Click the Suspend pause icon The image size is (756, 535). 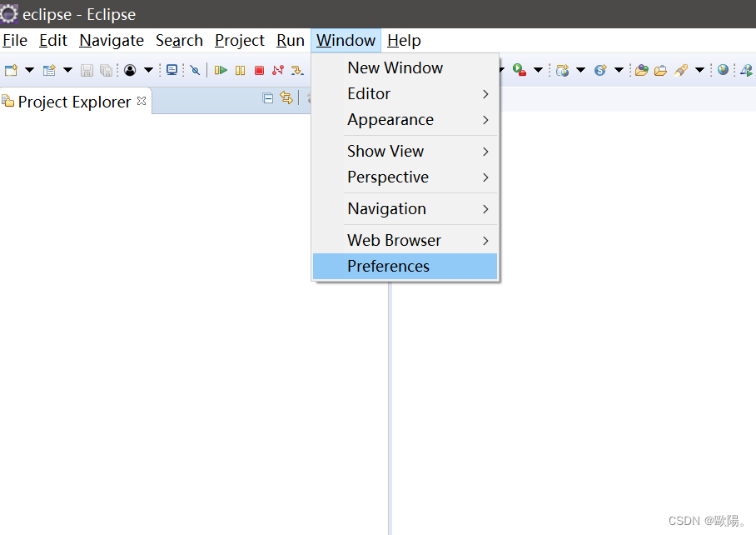[240, 71]
